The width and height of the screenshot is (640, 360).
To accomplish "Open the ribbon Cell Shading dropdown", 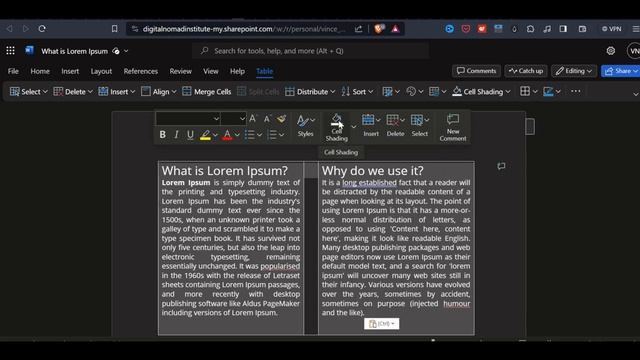I will [x=482, y=91].
